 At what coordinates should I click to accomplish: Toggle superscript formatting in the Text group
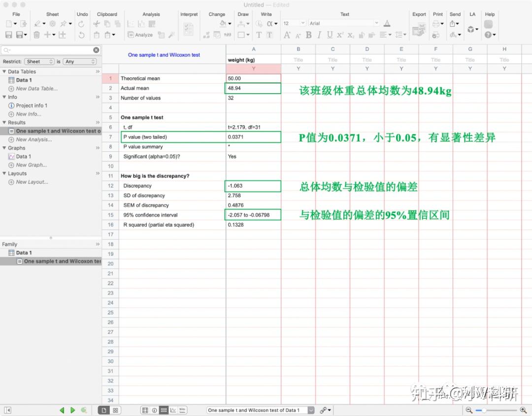340,35
